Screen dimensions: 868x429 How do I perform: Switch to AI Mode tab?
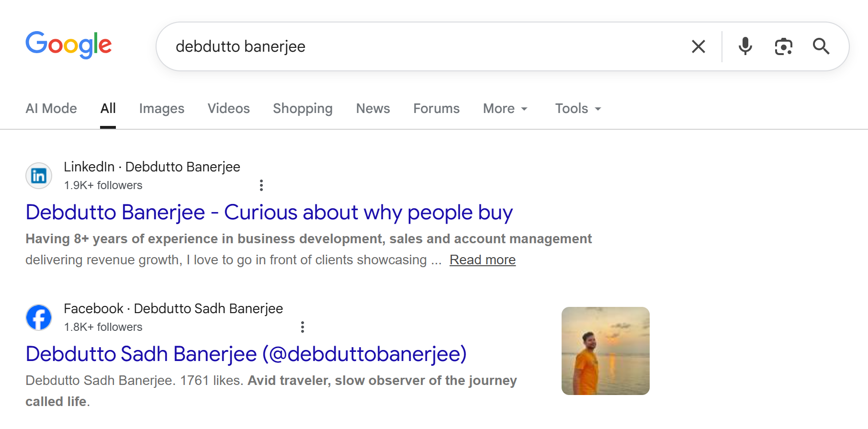pos(51,109)
